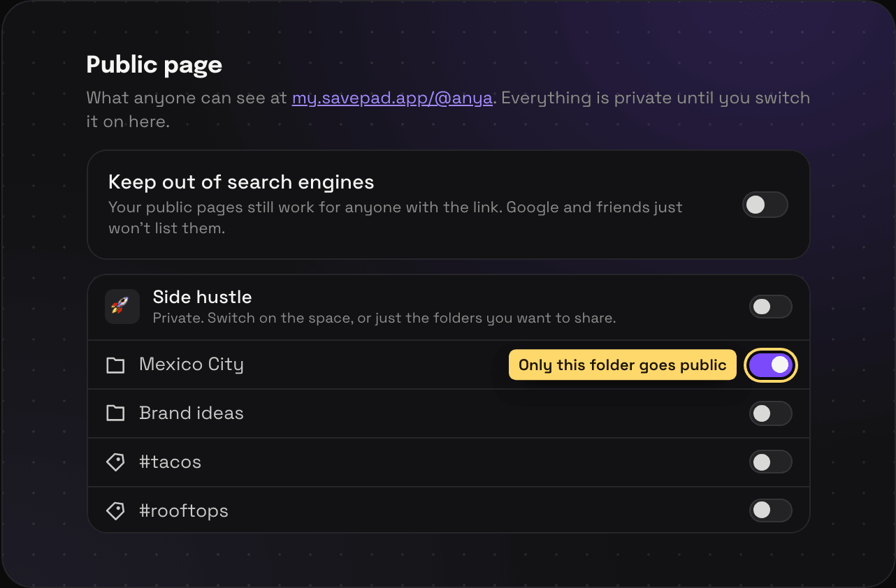The image size is (896, 588).
Task: Switch on the #rooftops tag toggle
Action: 771,510
